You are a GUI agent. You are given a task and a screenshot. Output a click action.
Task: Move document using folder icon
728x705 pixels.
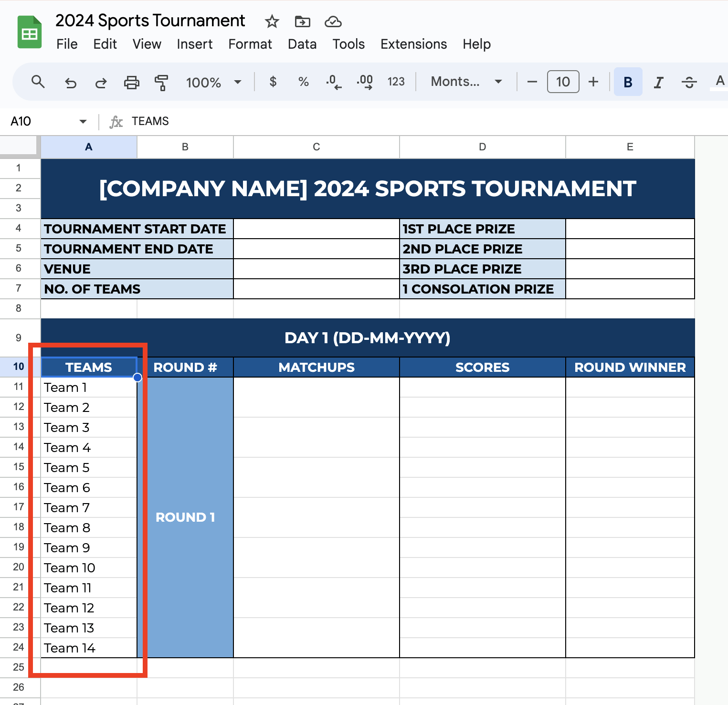[302, 21]
